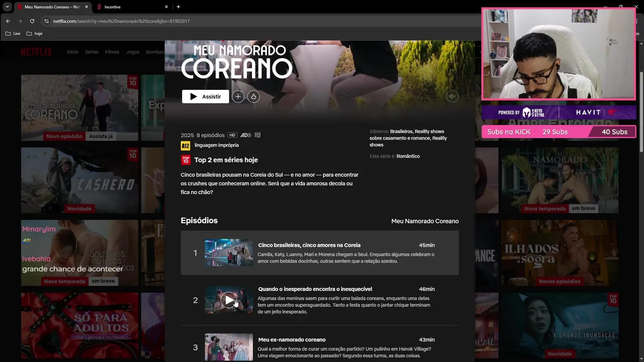Viewport: 644px width, 362px height.
Task: Add Meu Namorado Coreano to my list
Action: [x=238, y=97]
